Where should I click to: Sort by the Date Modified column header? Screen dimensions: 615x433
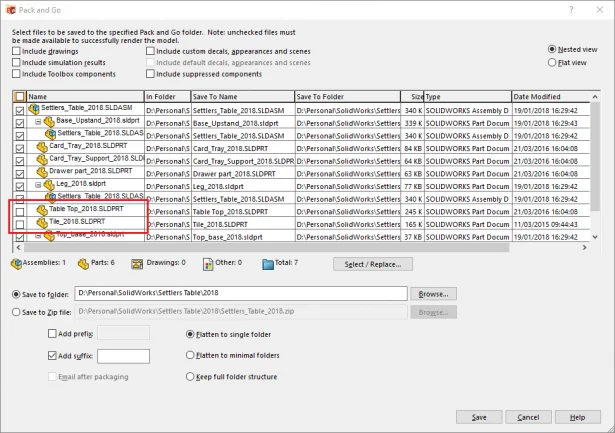(x=553, y=96)
